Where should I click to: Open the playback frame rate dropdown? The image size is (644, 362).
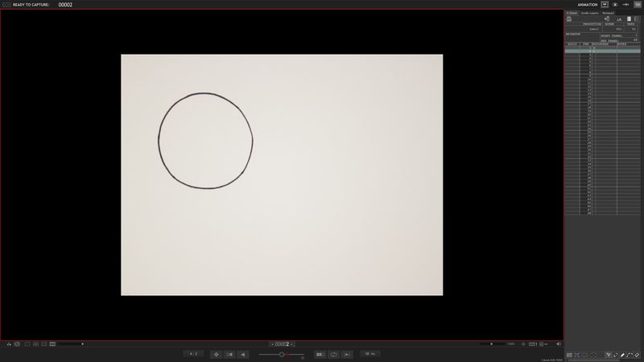click(371, 354)
